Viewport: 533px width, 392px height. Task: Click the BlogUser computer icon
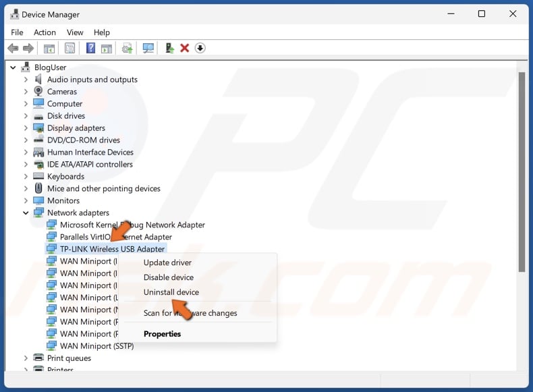[26, 67]
